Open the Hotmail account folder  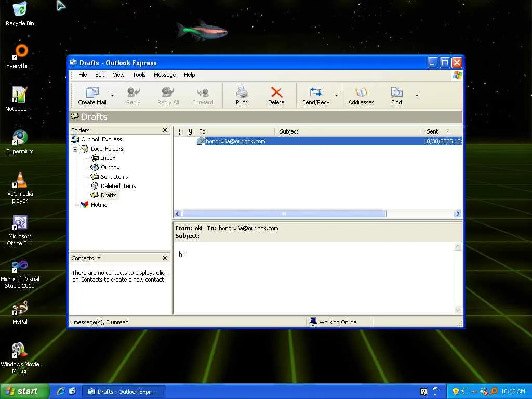coord(100,205)
